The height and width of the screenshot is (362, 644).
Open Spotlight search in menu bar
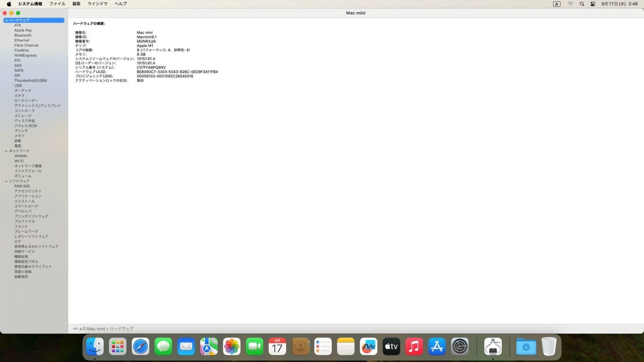point(582,4)
